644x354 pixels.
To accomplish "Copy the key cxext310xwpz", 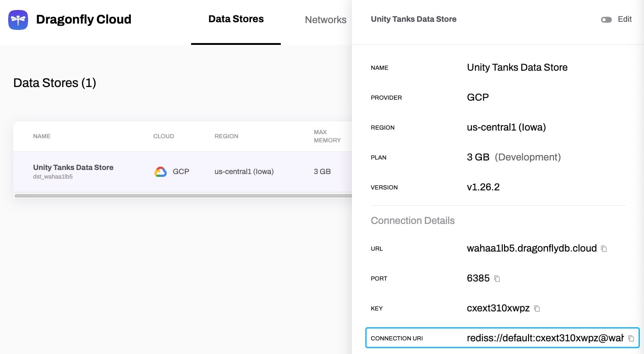I will (537, 309).
